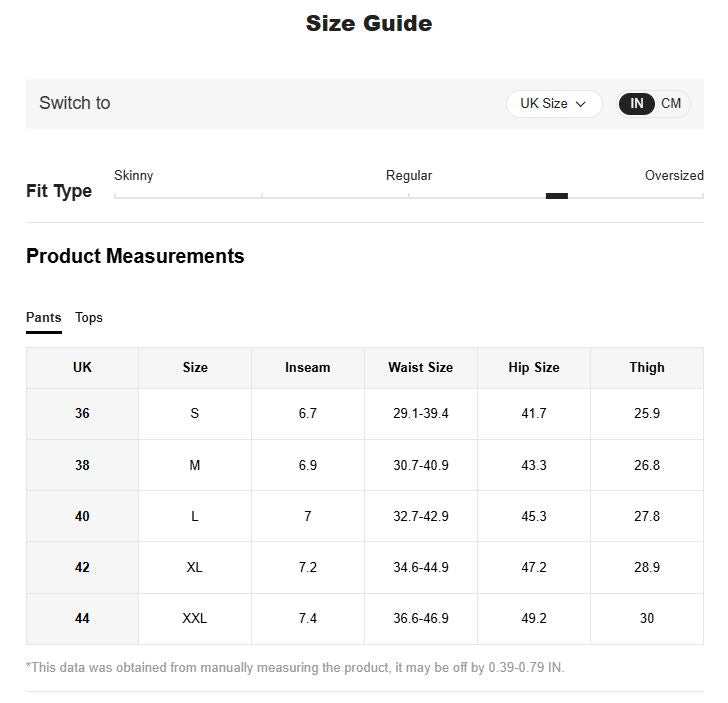Switch to the Tops tab

pyautogui.click(x=89, y=318)
